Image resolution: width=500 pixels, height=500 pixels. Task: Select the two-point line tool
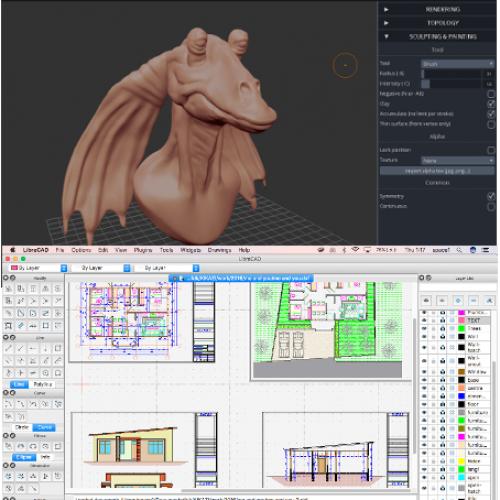pyautogui.click(x=8, y=349)
